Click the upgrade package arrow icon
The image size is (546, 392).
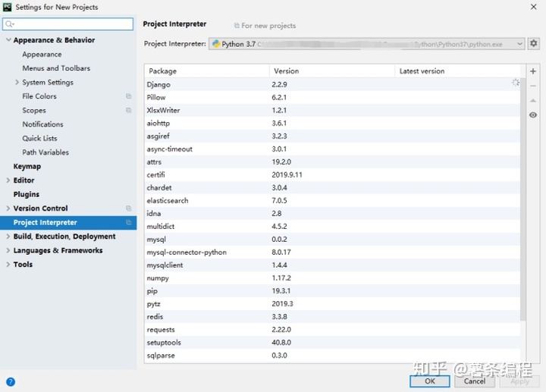533,100
